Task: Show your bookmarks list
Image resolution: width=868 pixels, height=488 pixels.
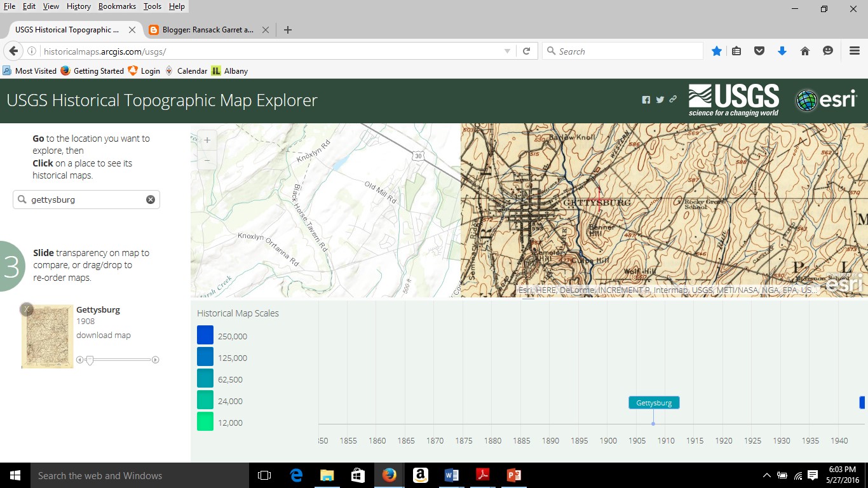Action: pos(736,51)
